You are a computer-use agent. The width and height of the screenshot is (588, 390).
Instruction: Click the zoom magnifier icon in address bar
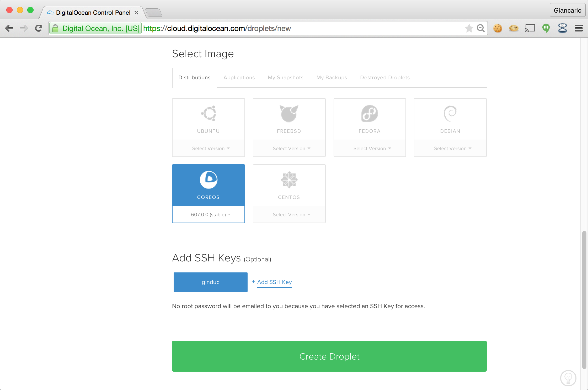point(481,28)
